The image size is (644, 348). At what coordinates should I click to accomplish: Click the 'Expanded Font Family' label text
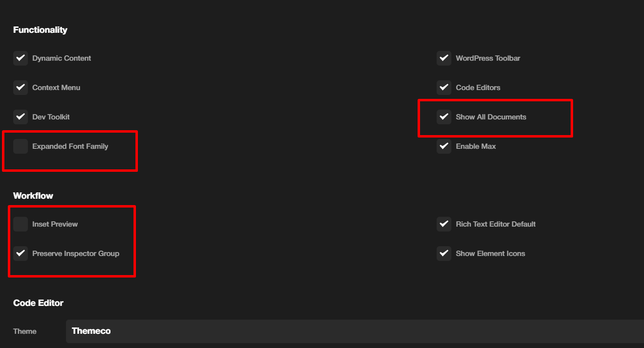tap(70, 146)
